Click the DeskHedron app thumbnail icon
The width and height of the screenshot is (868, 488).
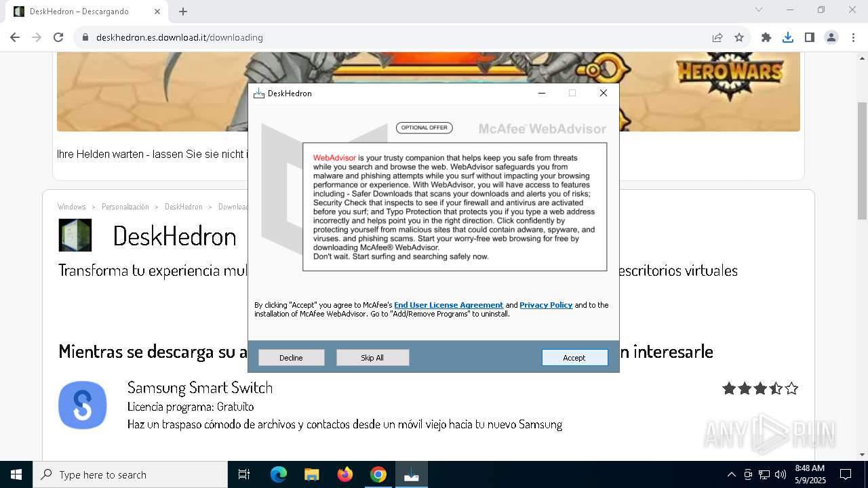coord(75,235)
